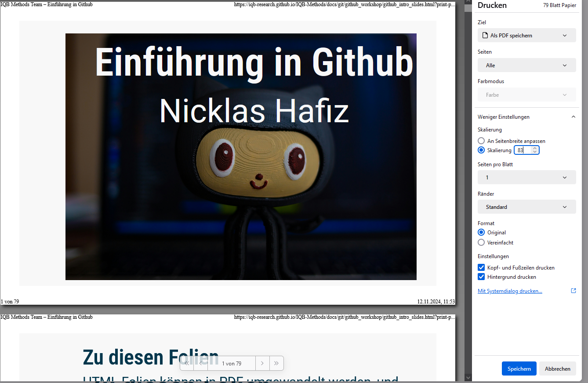Open the Ziel dropdown 'Als PDF speichern'
Screen dimensions: 588x383
526,36
